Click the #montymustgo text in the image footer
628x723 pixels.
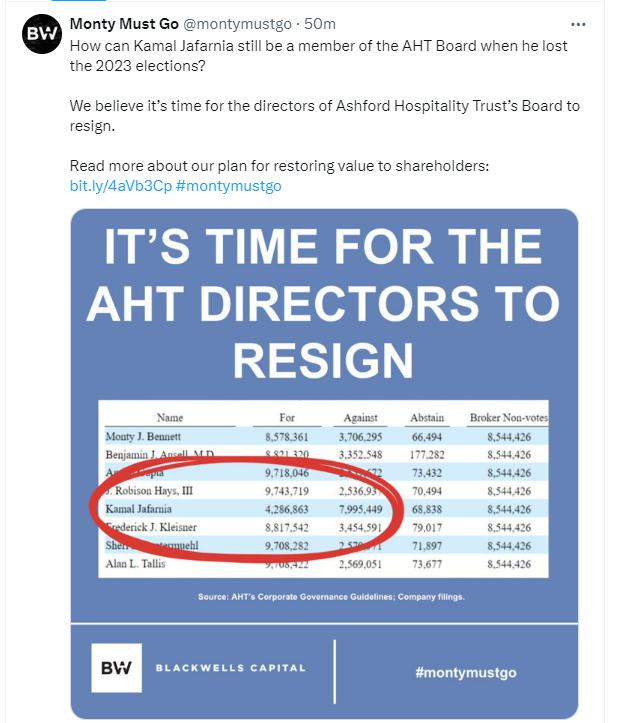tap(465, 672)
